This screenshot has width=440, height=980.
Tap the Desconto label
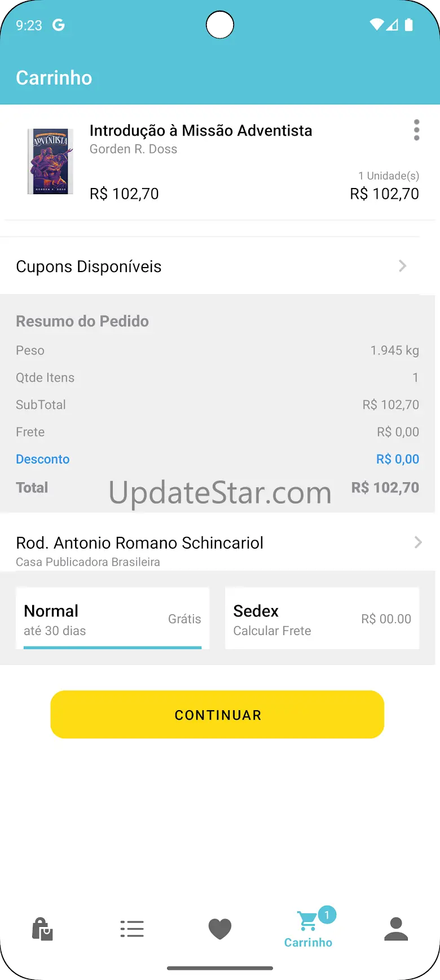click(43, 459)
